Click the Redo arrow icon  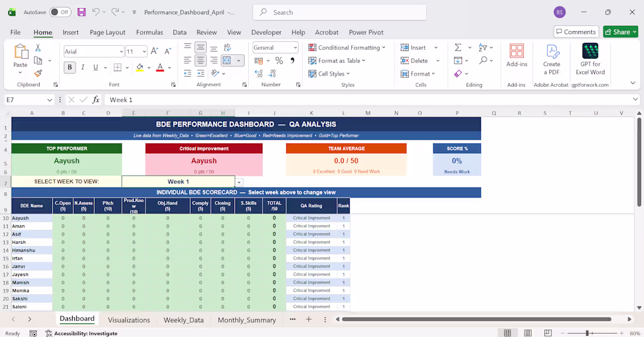point(115,12)
